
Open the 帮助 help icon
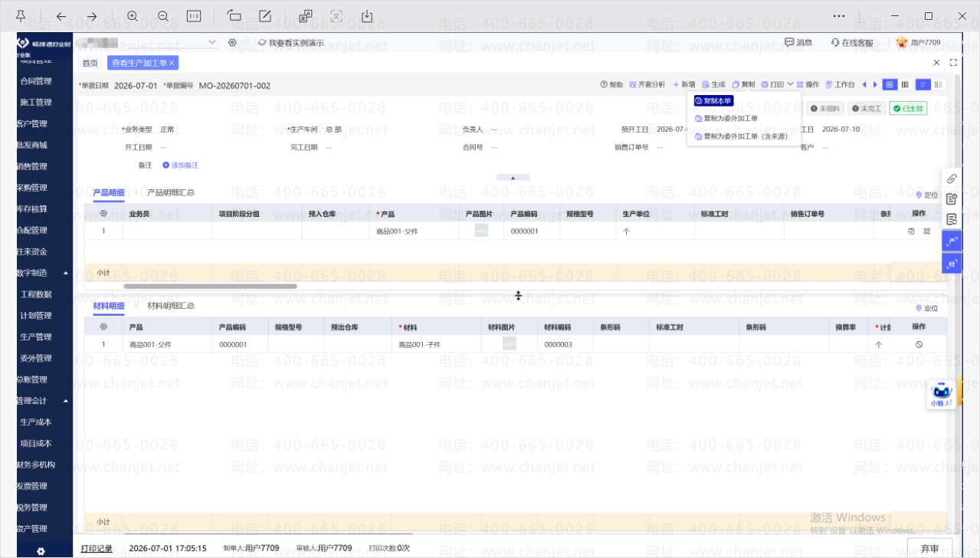(611, 84)
